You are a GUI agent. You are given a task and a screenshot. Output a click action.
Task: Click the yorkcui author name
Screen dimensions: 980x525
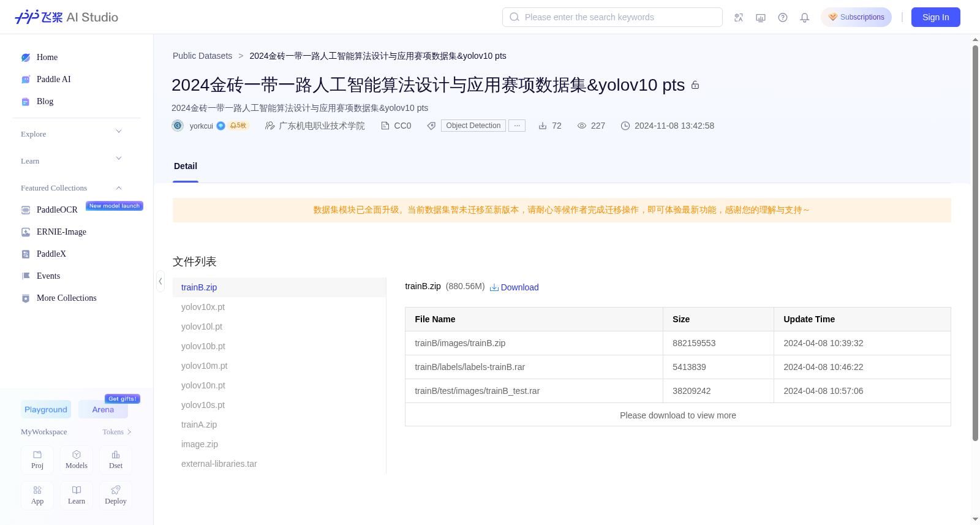(x=202, y=126)
